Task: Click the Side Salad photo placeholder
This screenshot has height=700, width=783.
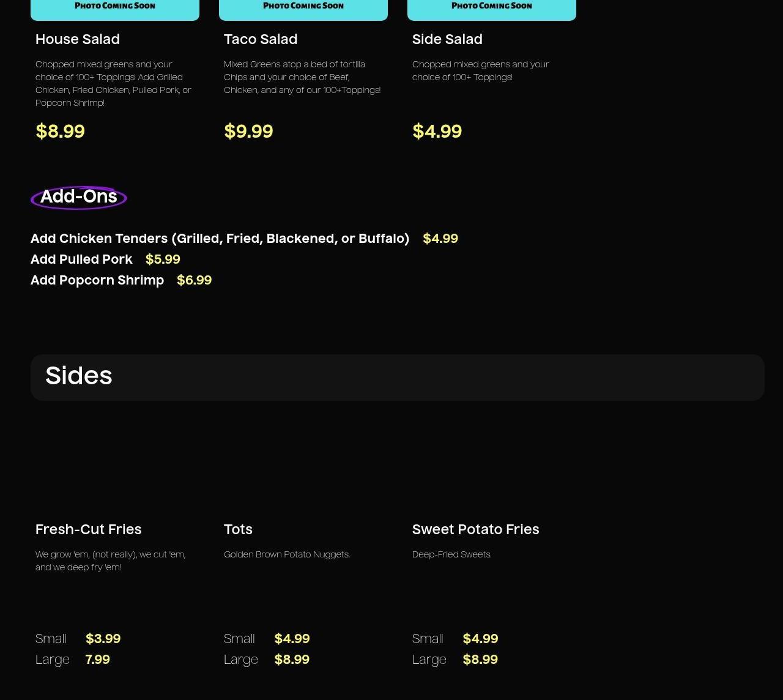Action: pyautogui.click(x=492, y=9)
